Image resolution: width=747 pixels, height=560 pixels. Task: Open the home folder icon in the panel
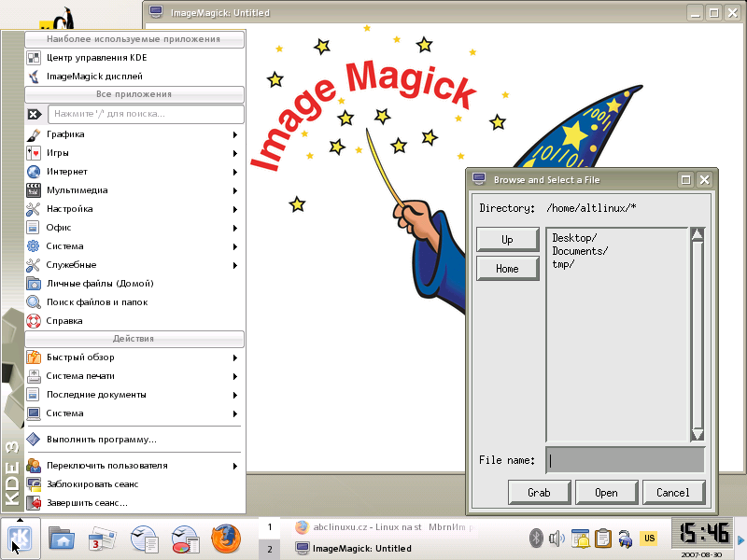(62, 539)
